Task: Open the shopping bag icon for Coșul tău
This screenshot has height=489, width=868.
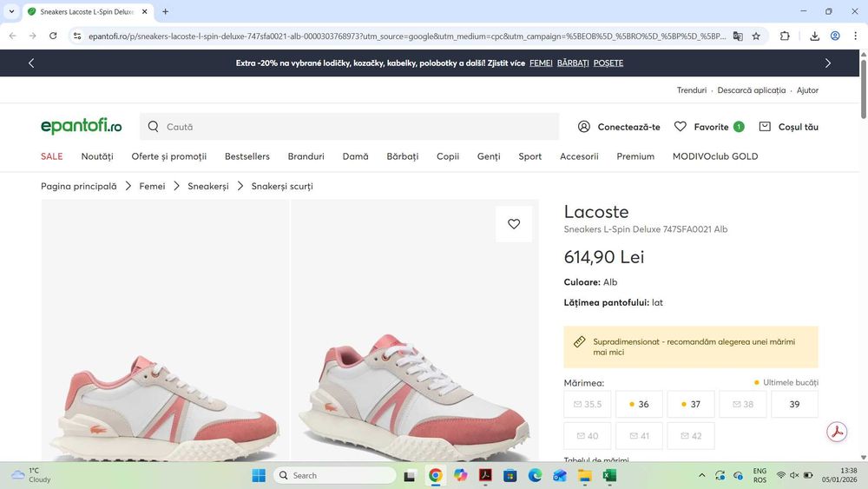Action: [x=765, y=127]
